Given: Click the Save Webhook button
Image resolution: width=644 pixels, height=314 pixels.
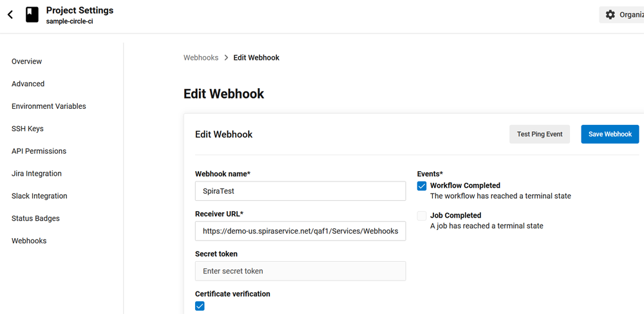Looking at the screenshot, I should (x=609, y=134).
